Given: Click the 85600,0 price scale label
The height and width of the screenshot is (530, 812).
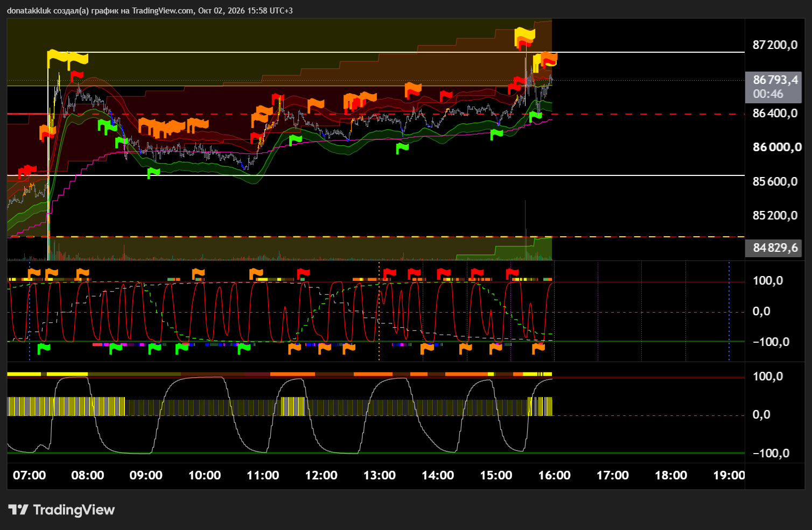Looking at the screenshot, I should click(x=775, y=182).
